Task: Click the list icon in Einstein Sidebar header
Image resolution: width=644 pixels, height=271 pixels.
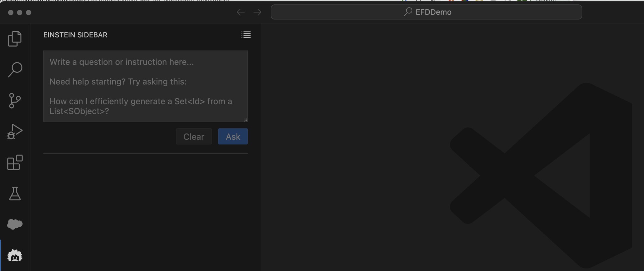Action: (246, 35)
